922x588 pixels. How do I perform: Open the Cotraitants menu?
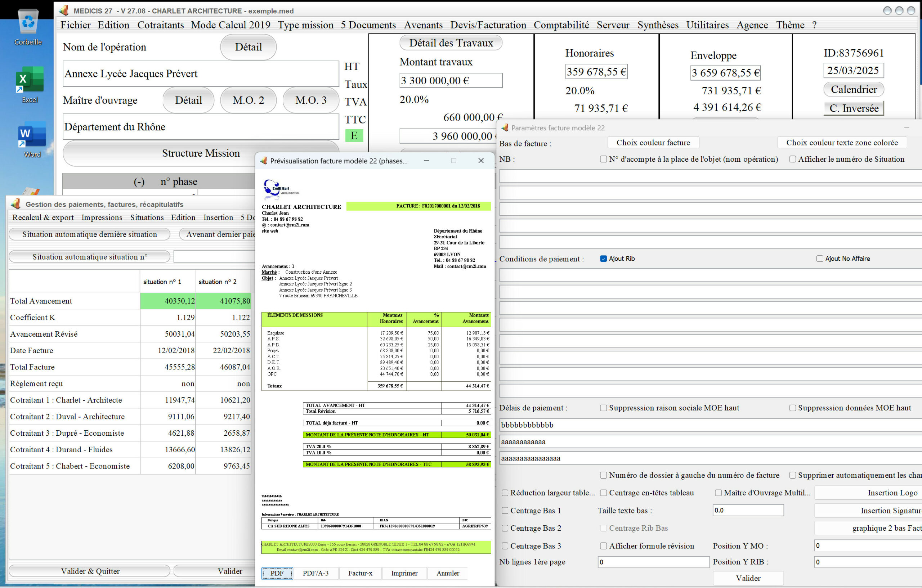pyautogui.click(x=160, y=25)
